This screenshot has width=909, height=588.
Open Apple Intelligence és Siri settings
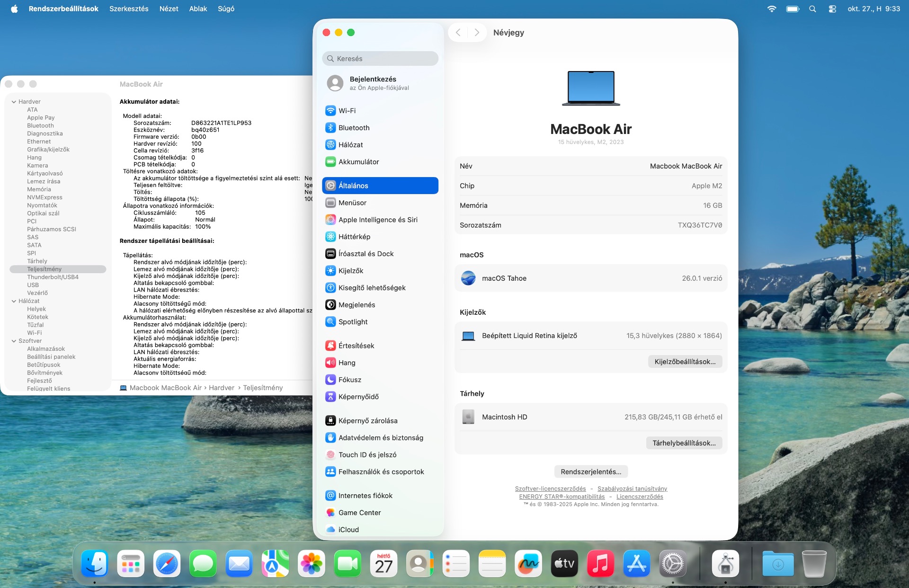(377, 220)
